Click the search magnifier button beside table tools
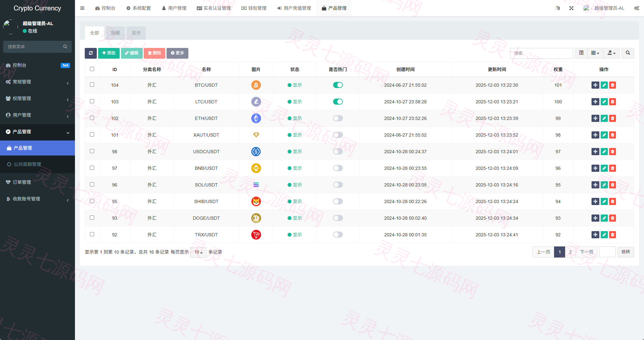644x340 pixels. pyautogui.click(x=628, y=53)
